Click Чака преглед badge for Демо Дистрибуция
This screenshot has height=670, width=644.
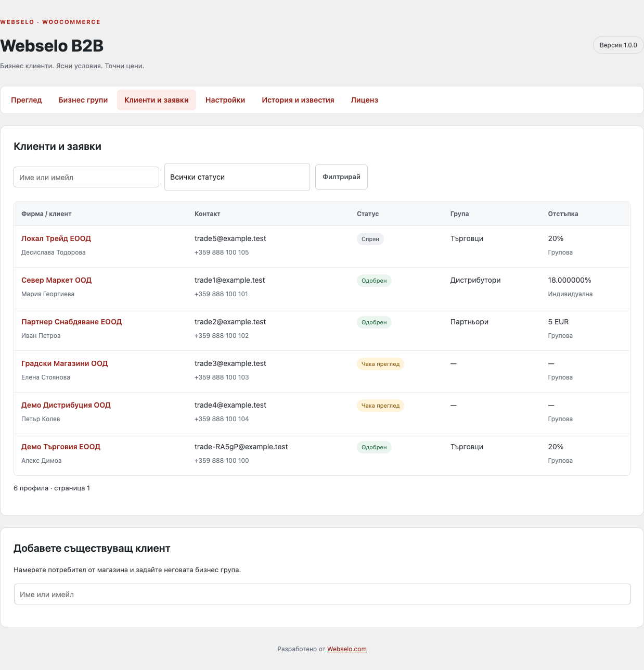point(380,406)
